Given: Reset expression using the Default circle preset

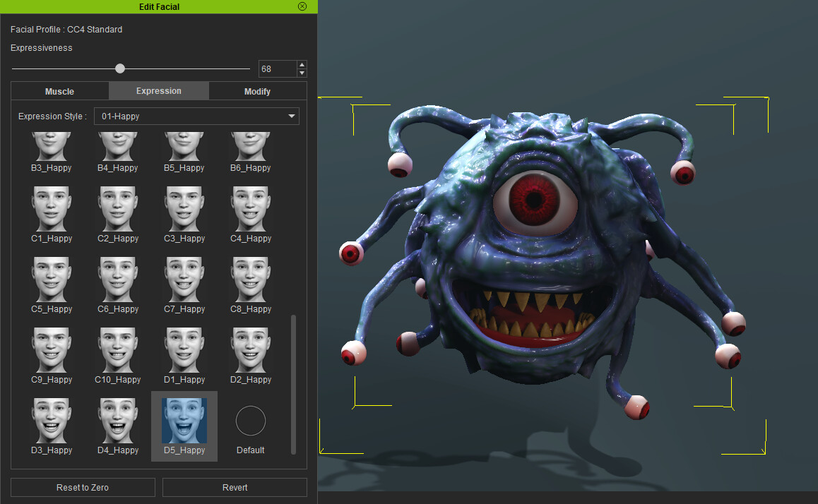Looking at the screenshot, I should 251,420.
